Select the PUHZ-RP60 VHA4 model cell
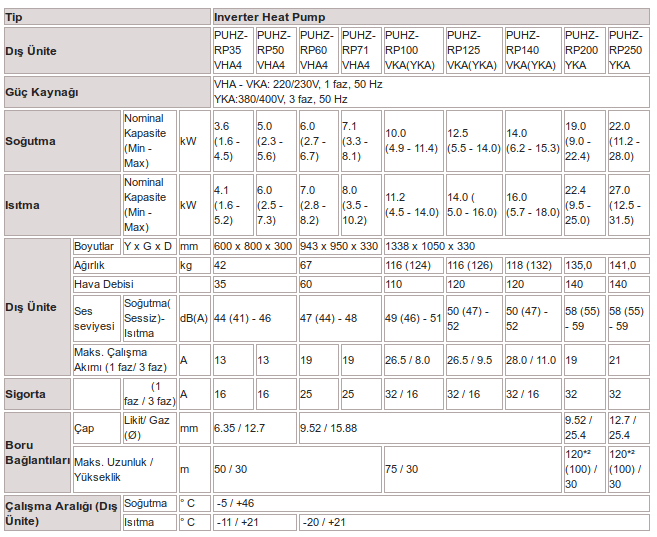The width and height of the screenshot is (657, 537). 318,50
